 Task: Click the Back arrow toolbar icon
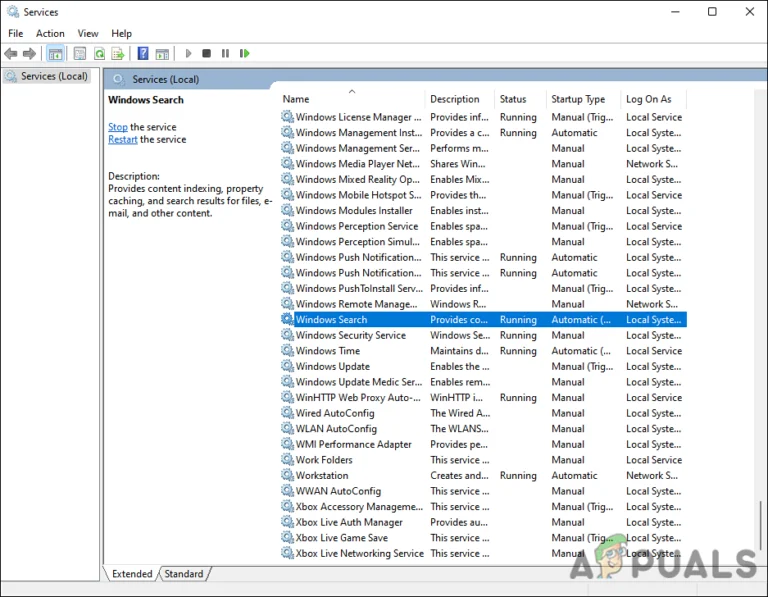pos(10,53)
